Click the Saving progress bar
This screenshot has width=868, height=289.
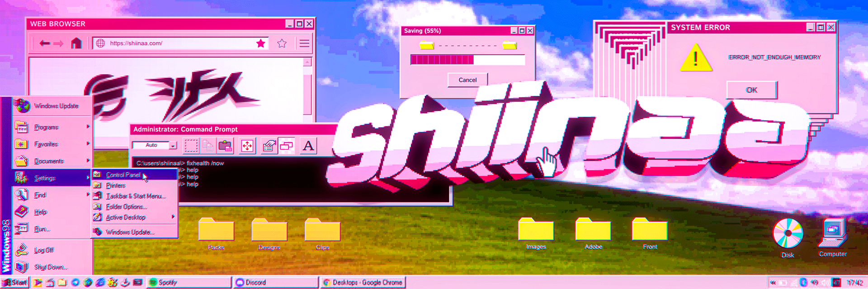click(x=467, y=60)
